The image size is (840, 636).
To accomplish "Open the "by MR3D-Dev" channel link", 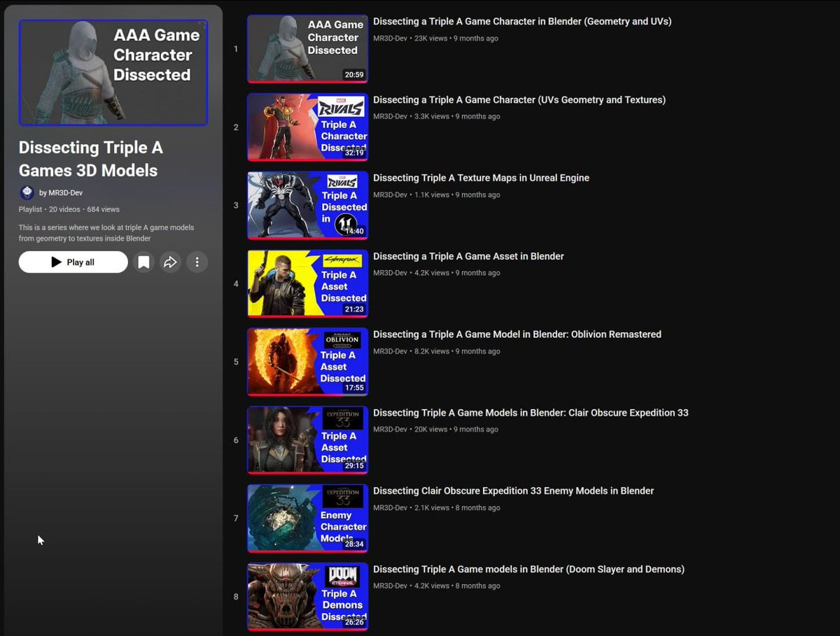I will [61, 193].
